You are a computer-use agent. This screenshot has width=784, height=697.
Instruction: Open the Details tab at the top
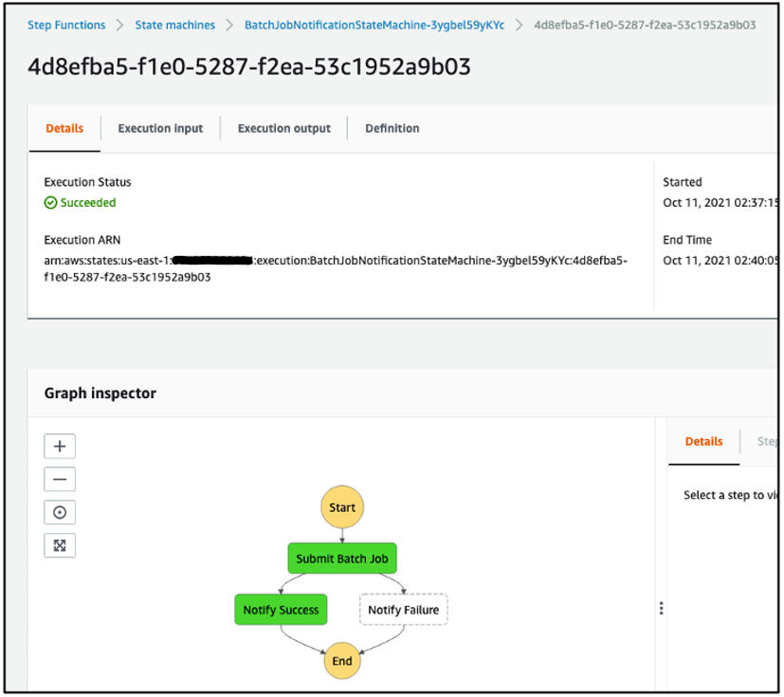[64, 129]
